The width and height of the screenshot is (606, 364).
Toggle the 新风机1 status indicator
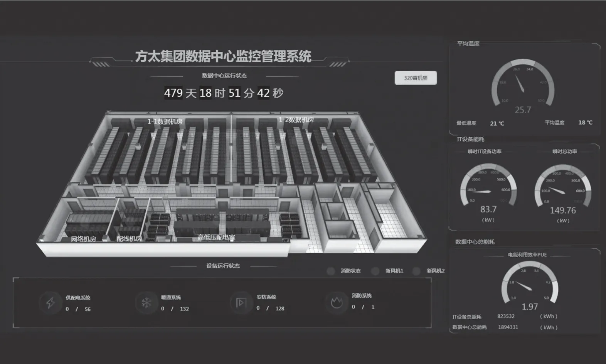coord(375,271)
